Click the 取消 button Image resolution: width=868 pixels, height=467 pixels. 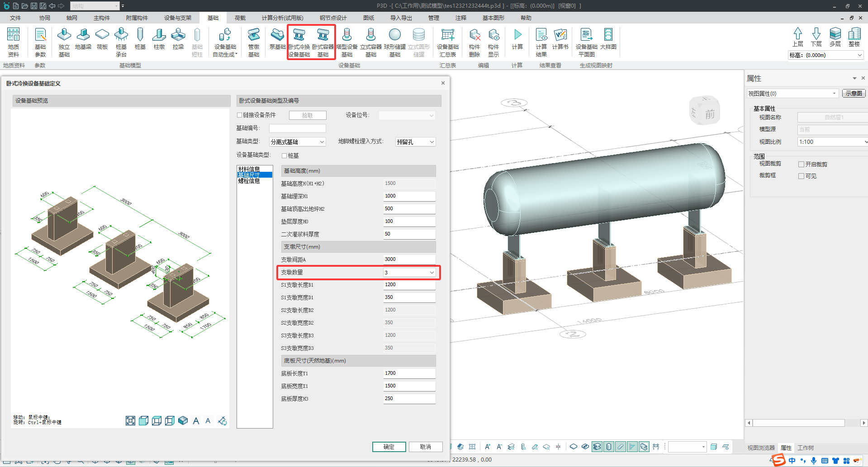coord(425,447)
